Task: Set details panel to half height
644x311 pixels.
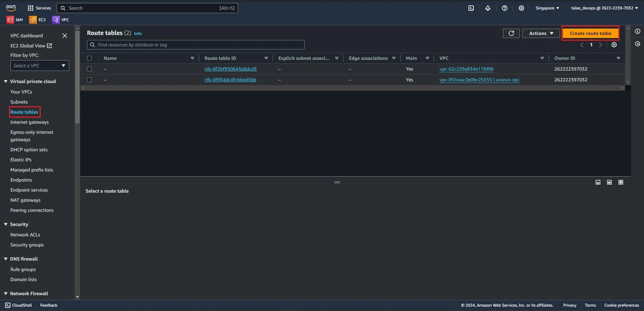Action: pos(609,182)
